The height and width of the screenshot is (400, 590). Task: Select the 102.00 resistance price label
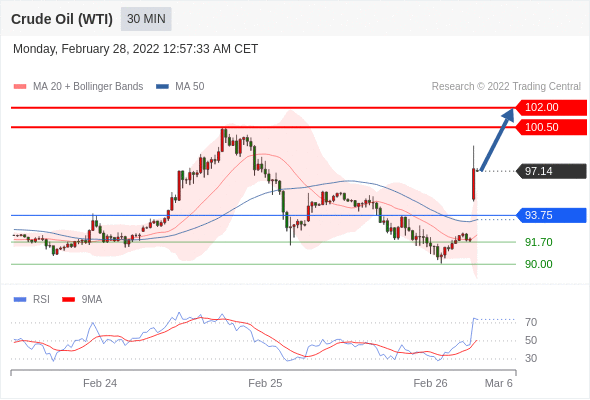pyautogui.click(x=551, y=108)
